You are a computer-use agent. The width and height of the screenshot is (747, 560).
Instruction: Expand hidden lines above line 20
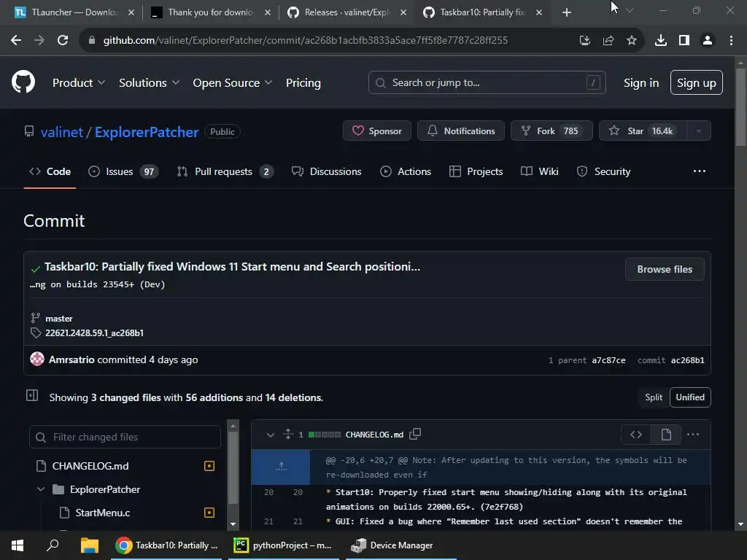coord(281,467)
